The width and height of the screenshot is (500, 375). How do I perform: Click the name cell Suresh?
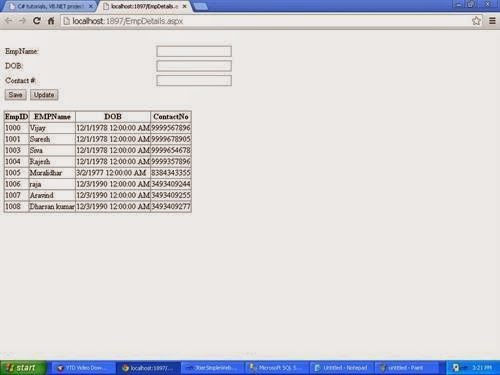52,139
